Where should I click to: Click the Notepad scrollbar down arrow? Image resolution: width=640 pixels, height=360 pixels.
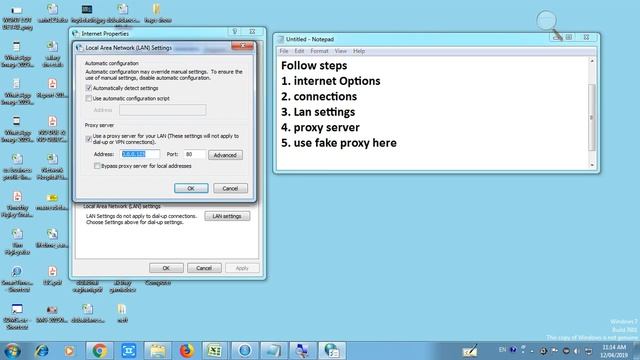(x=592, y=165)
